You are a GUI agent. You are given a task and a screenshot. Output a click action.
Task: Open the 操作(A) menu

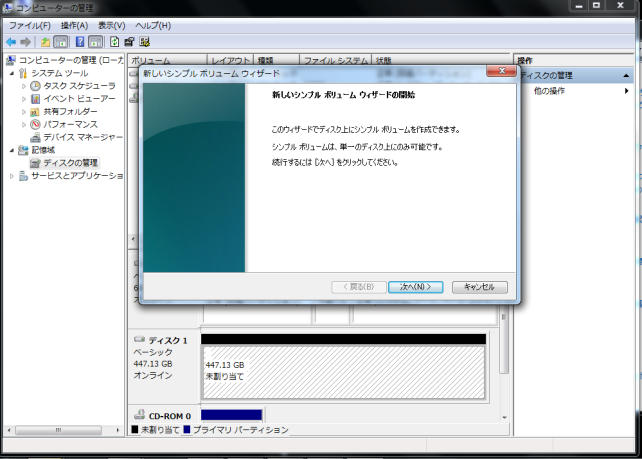coord(74,25)
